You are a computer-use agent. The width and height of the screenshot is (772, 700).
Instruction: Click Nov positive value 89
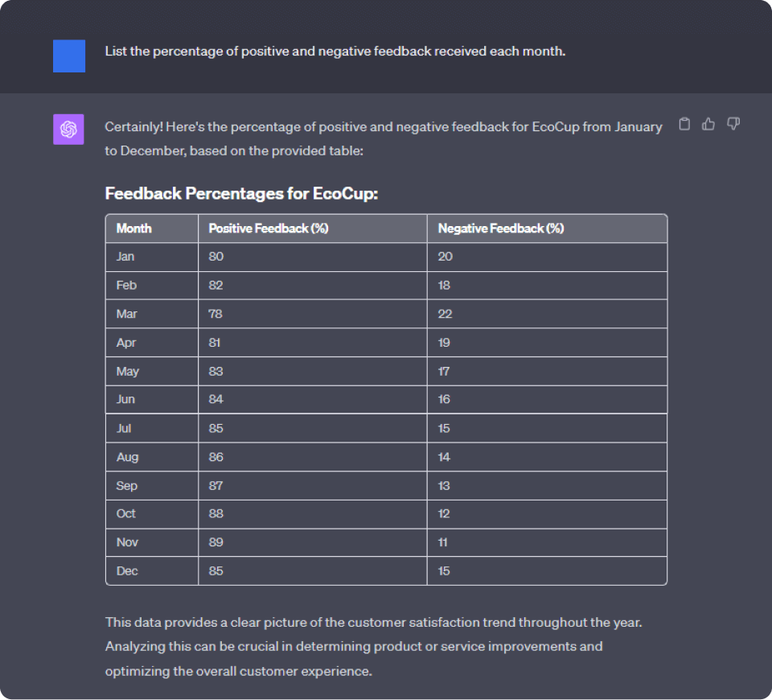[x=216, y=542]
